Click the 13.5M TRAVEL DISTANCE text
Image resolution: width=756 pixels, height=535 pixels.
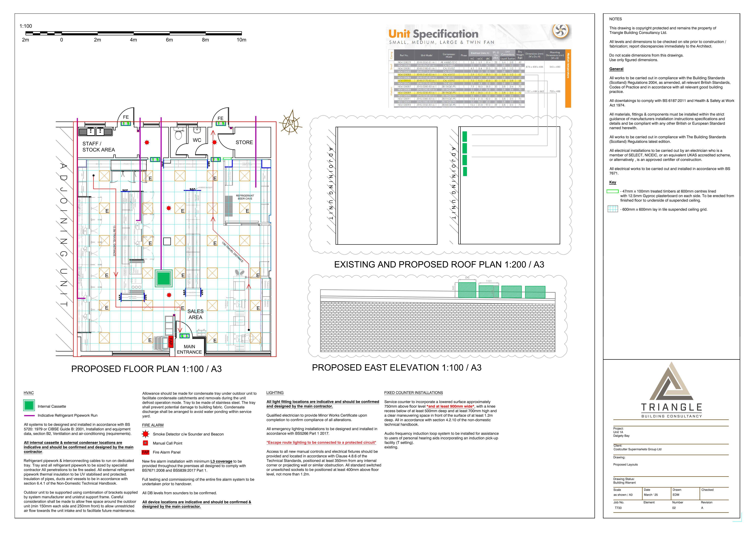point(114,241)
